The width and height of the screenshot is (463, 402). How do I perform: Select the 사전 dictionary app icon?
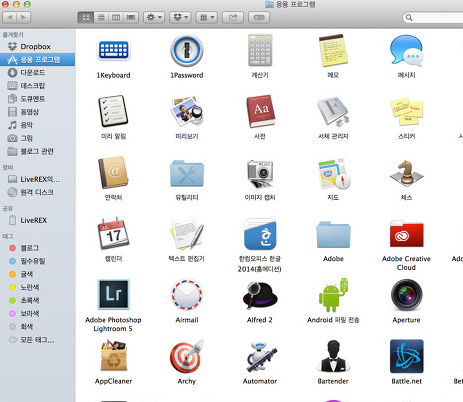(260, 111)
